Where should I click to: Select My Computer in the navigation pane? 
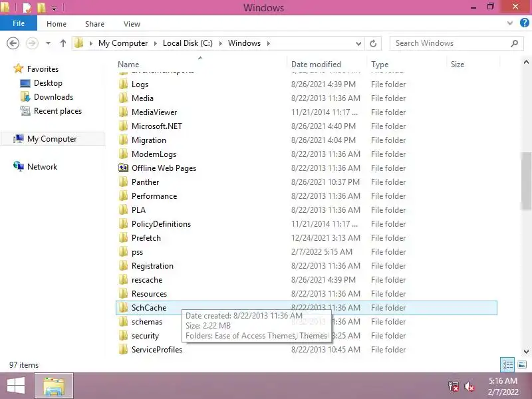52,139
